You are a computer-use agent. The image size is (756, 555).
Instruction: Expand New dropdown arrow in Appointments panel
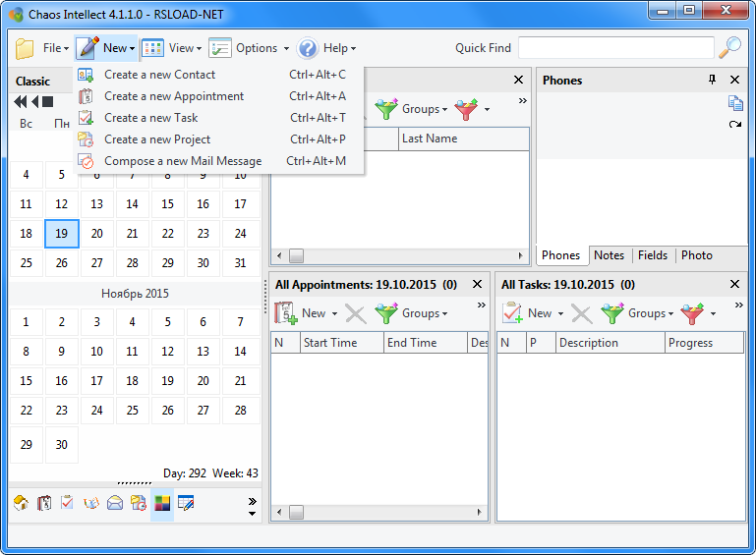[334, 313]
